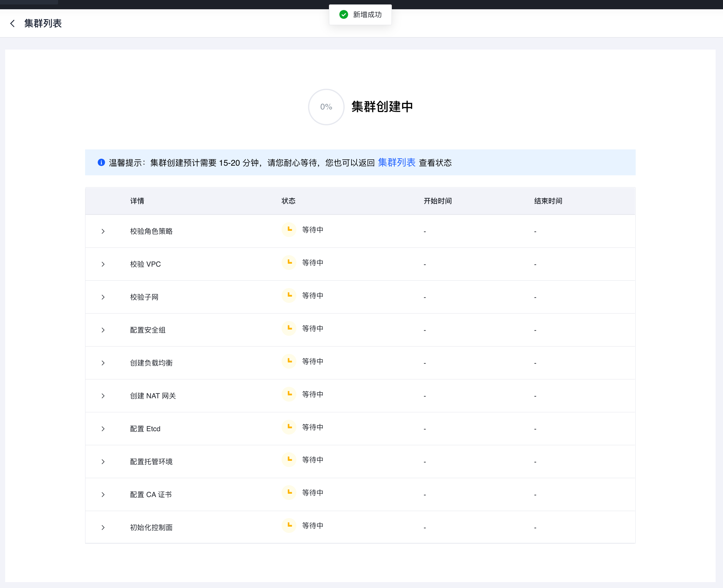This screenshot has width=723, height=588.
Task: Expand the 校验角色策略 row
Action: pyautogui.click(x=103, y=232)
